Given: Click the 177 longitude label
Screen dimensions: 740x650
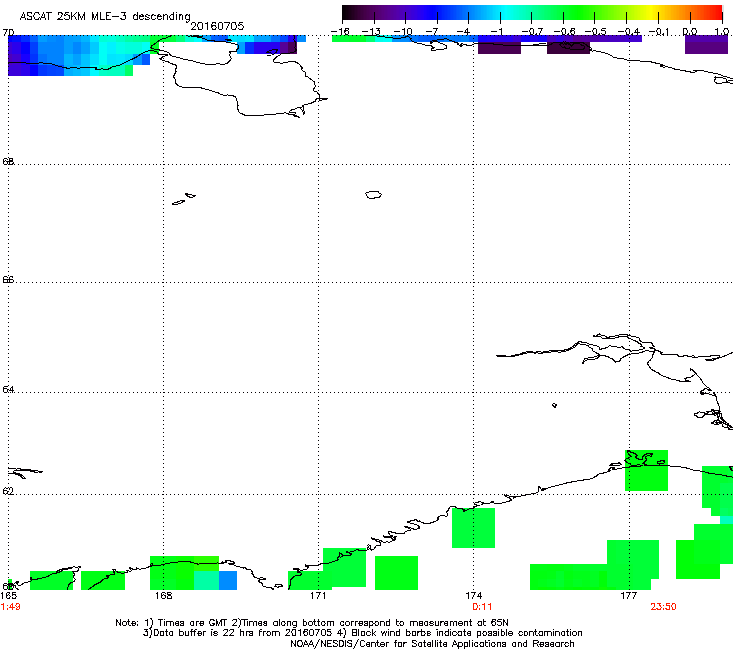Looking at the screenshot, I should [x=629, y=596].
